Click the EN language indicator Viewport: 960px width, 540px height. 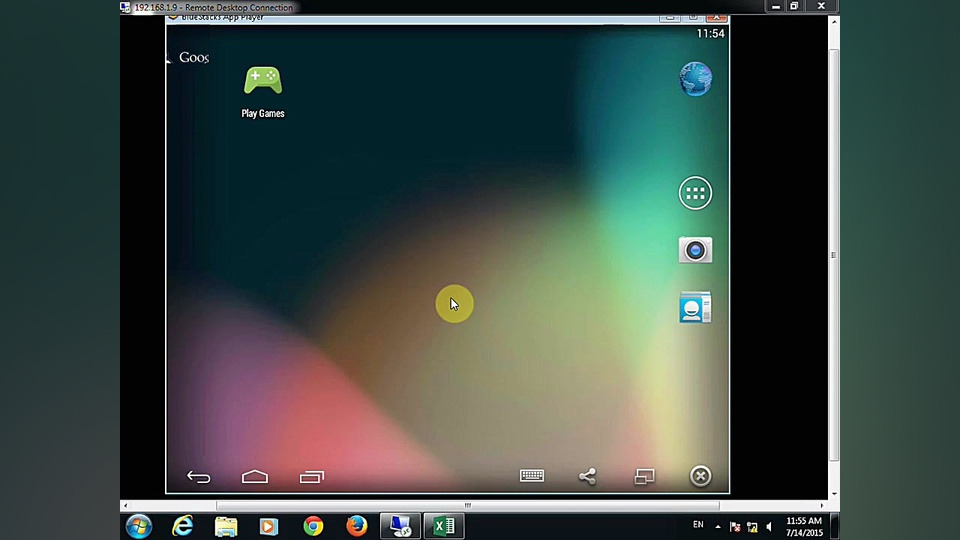698,525
